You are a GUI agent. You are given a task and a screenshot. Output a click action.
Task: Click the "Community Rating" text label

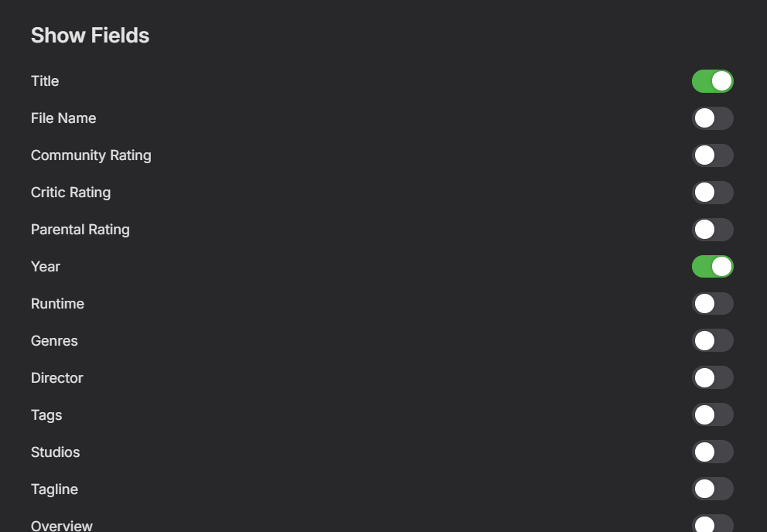click(x=91, y=155)
